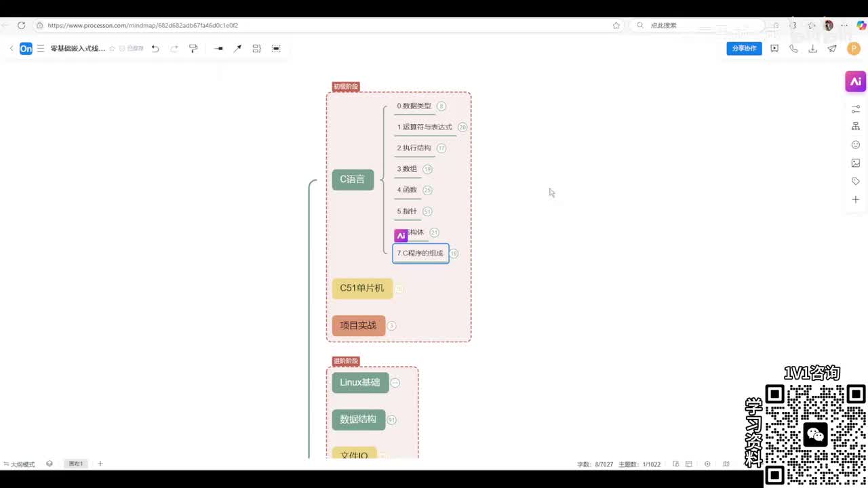Expand the 1.运算符与表达式 child count bubble

click(x=462, y=127)
